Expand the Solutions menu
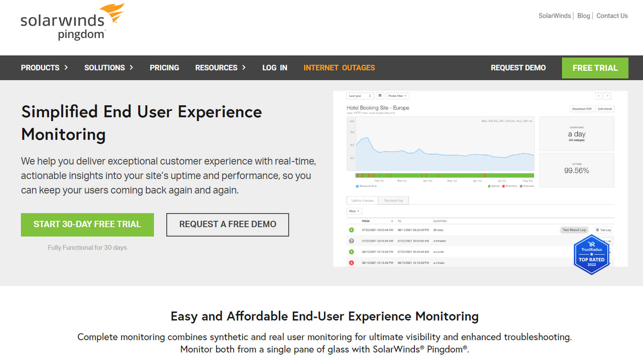Screen dimensions: 643x364 tap(109, 68)
